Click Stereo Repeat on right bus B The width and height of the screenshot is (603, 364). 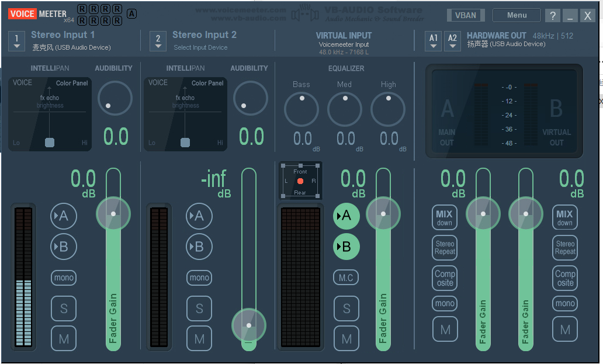(x=565, y=248)
